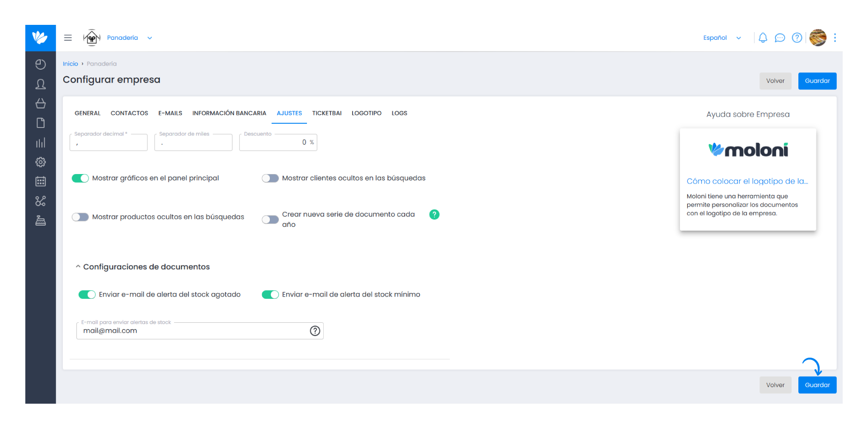Follow the Inicio breadcrumb link
This screenshot has width=868, height=429.
(71, 64)
